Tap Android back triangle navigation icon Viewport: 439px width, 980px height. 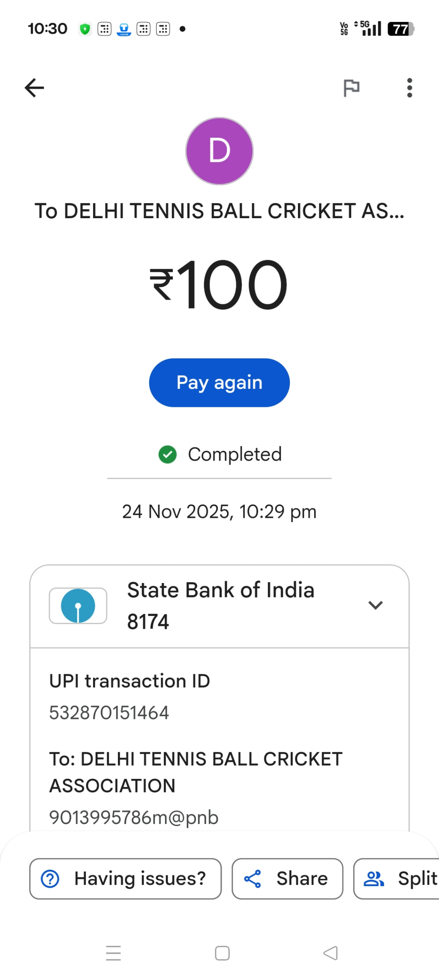pos(331,953)
